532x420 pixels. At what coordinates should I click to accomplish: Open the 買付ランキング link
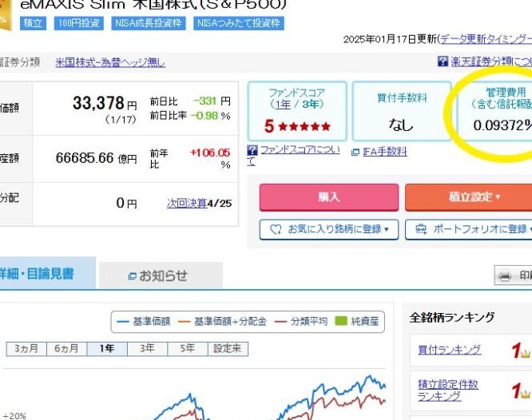click(x=450, y=350)
